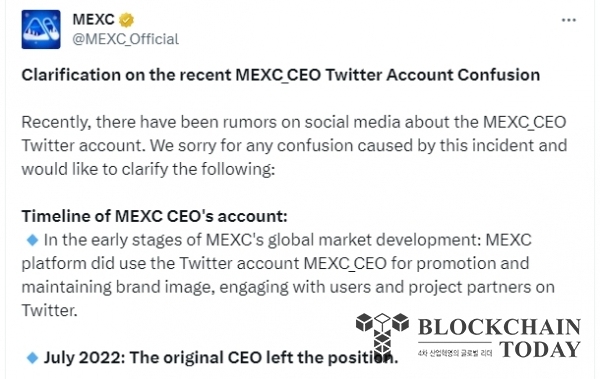The image size is (600, 379).
Task: Click MEXC_CEO in 'platform did use' line
Action: coord(345,264)
